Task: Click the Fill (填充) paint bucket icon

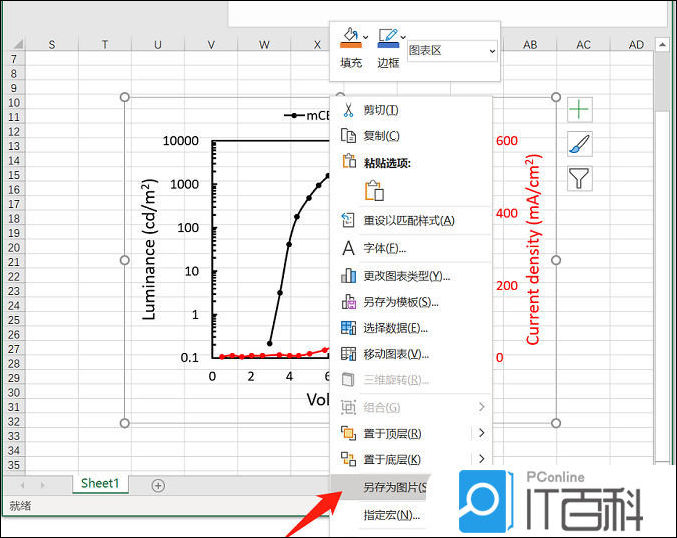Action: [x=351, y=34]
